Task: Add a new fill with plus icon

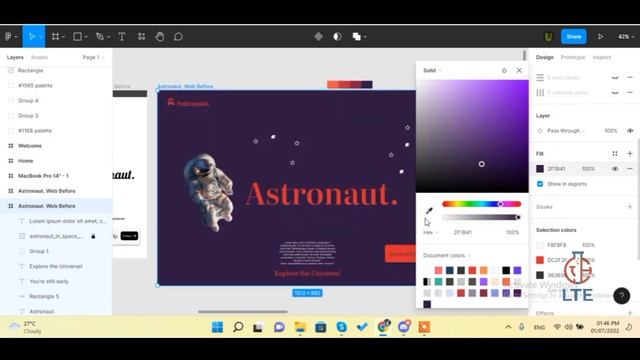Action: (630, 153)
